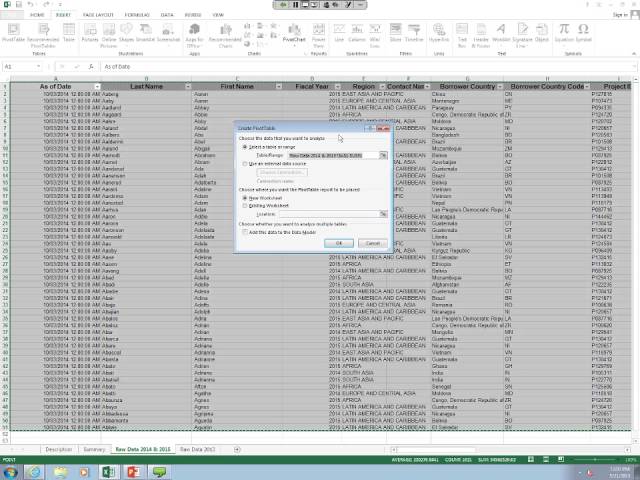This screenshot has width=640, height=480.
Task: Switch to the DATA ribbon tab
Action: 167,15
